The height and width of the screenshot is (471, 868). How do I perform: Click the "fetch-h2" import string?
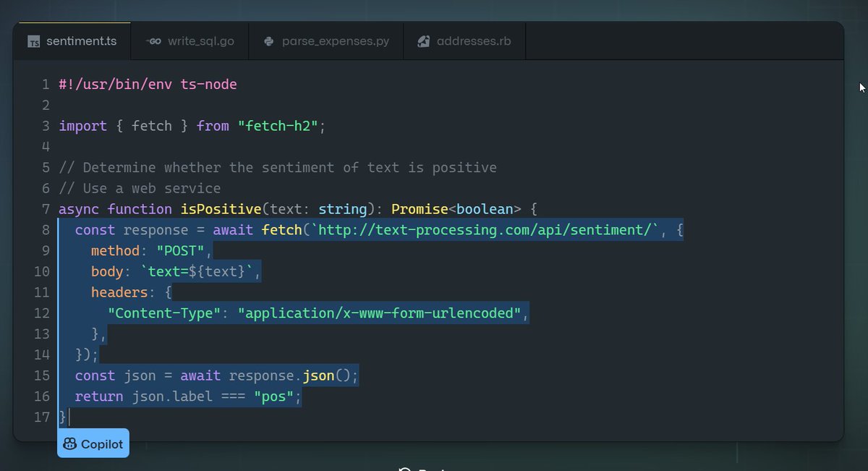pyautogui.click(x=278, y=126)
